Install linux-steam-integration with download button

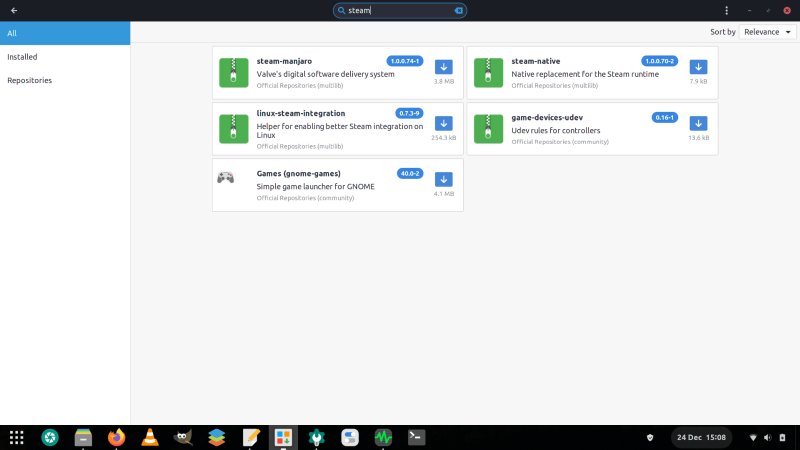click(443, 123)
